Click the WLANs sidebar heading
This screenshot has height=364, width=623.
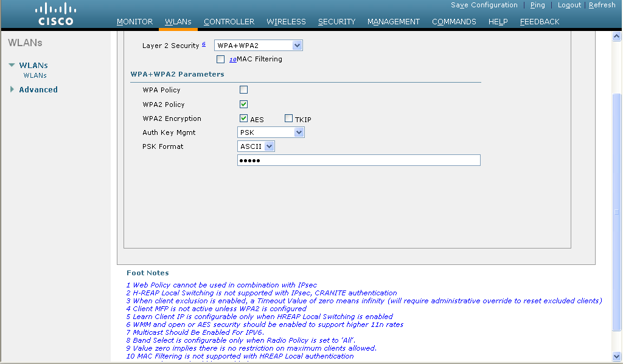click(33, 66)
